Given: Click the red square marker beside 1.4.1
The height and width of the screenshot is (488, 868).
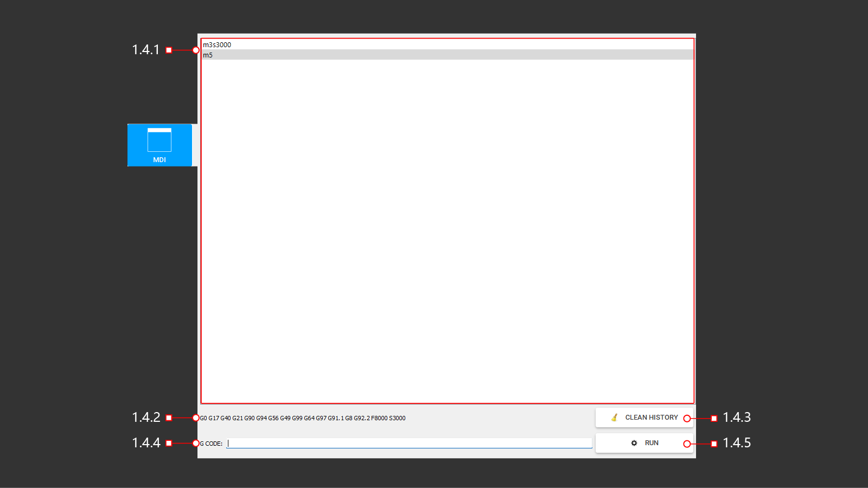Looking at the screenshot, I should point(169,50).
